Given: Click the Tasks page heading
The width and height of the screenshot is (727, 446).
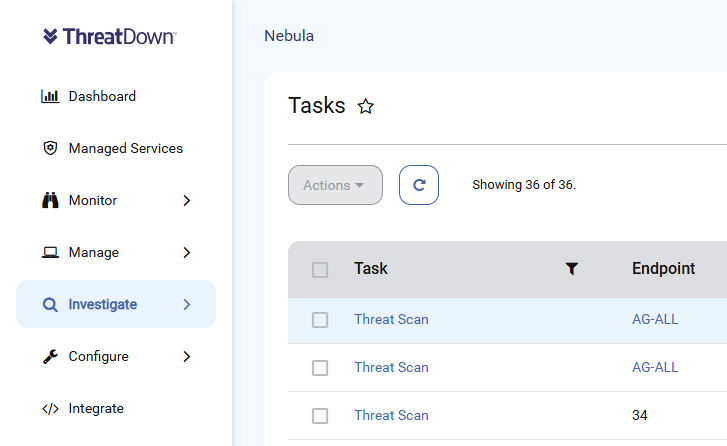Looking at the screenshot, I should [x=317, y=106].
